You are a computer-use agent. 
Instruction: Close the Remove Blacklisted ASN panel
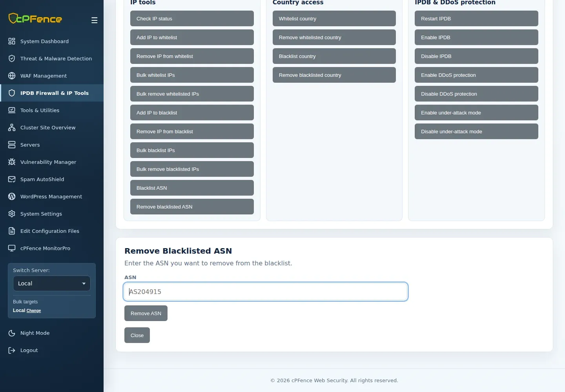click(x=137, y=335)
